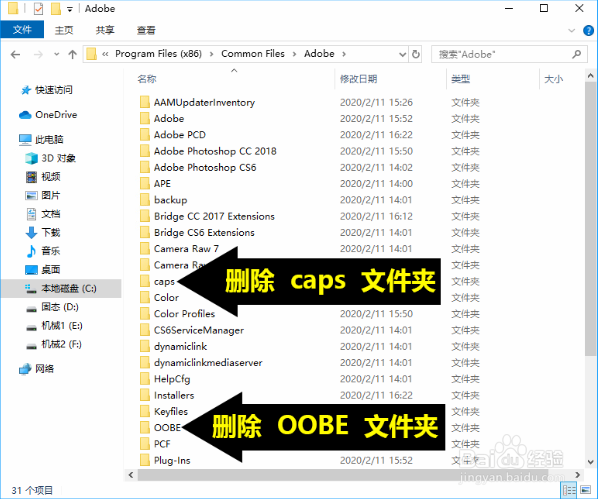
Task: Click the search magnifier icon
Action: (x=577, y=54)
